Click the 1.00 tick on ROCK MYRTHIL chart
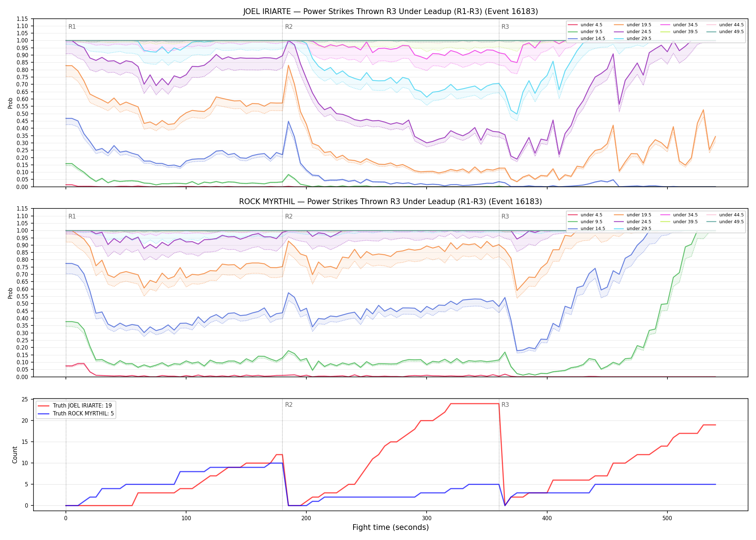 22,230
